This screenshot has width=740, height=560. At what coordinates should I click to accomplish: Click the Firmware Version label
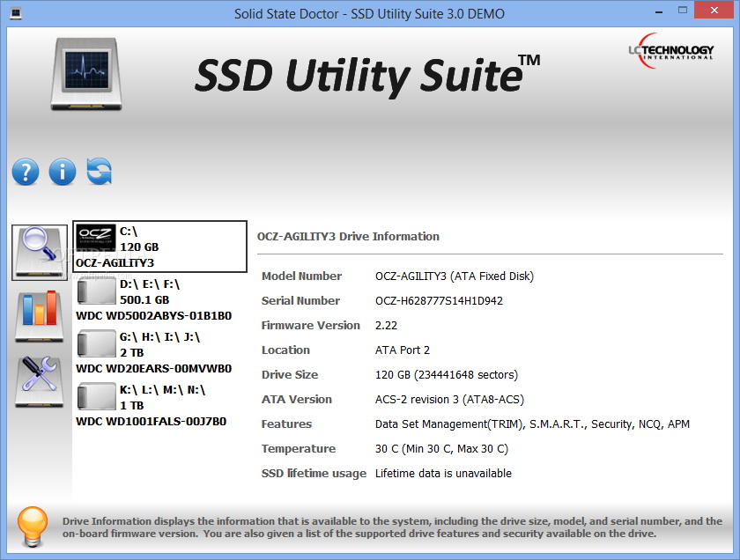point(310,326)
